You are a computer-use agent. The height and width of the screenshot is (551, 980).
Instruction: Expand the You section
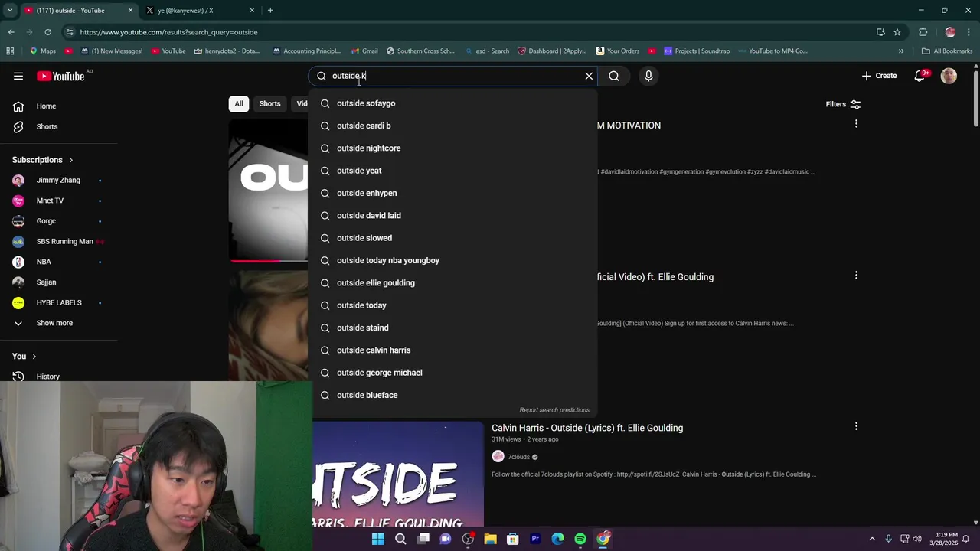click(x=24, y=356)
